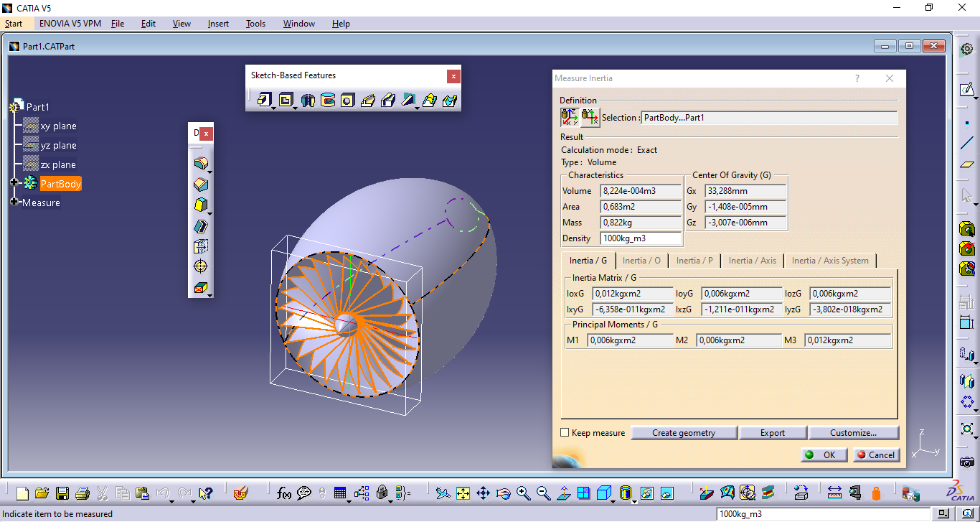Select the zx plane in the tree
The width and height of the screenshot is (980, 522).
58,164
